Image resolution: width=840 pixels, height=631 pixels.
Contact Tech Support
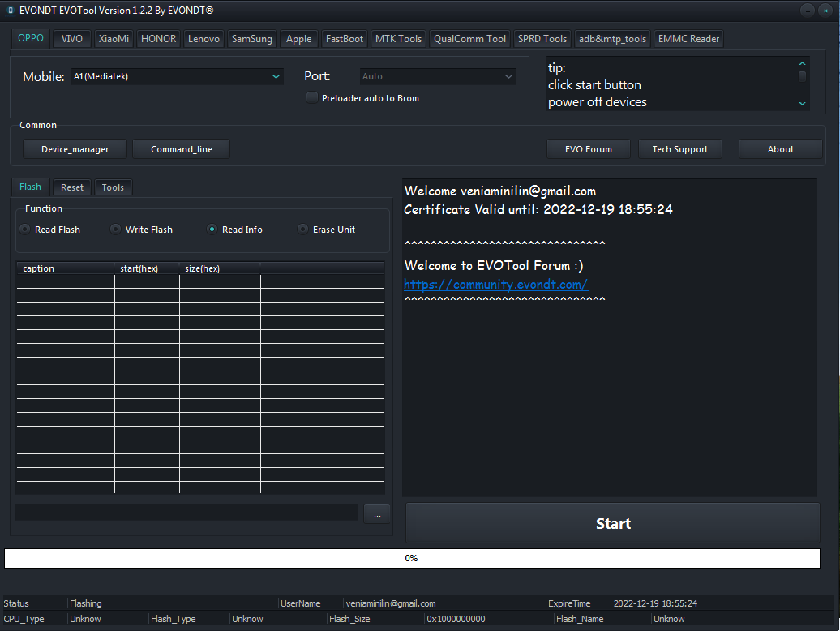pyautogui.click(x=679, y=149)
